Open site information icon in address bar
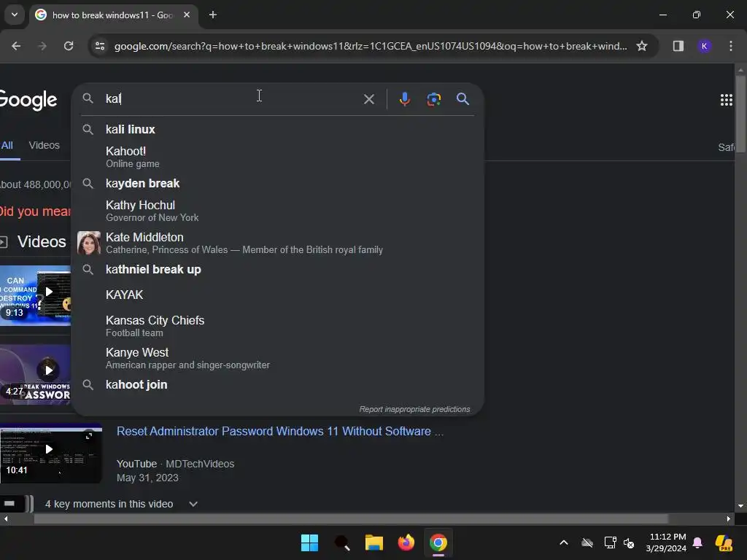The image size is (747, 560). pyautogui.click(x=100, y=46)
